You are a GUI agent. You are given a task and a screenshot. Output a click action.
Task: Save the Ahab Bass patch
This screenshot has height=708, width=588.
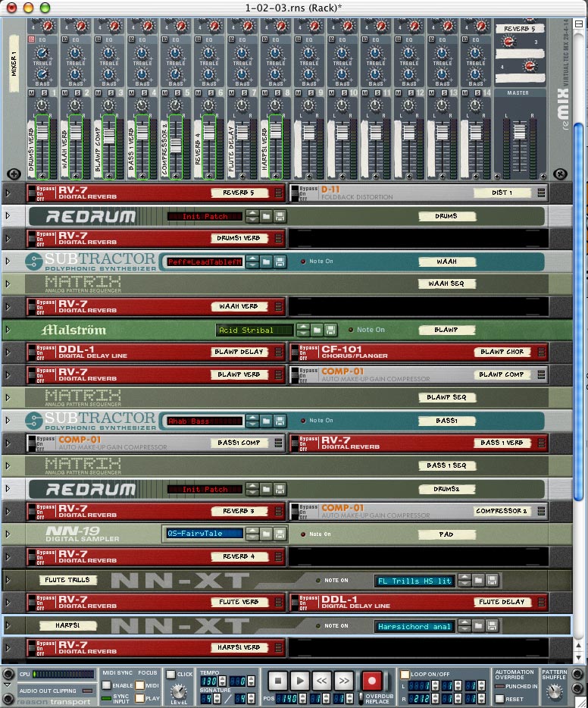280,421
